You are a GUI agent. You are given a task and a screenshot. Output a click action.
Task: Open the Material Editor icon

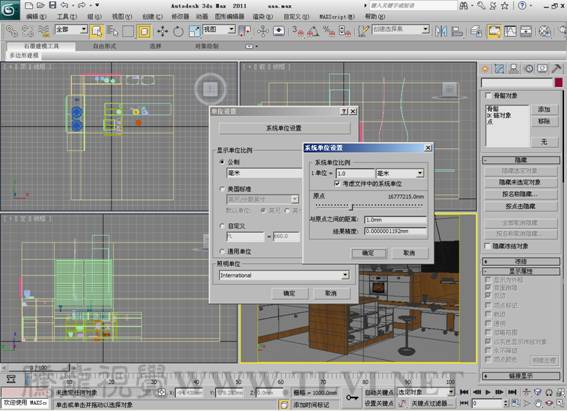(x=545, y=31)
